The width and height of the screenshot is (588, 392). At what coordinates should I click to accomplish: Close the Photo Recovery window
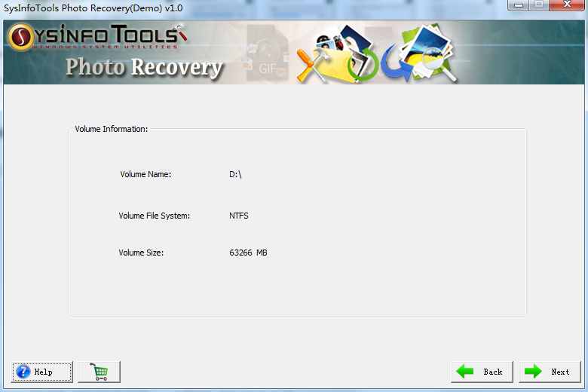coord(567,5)
